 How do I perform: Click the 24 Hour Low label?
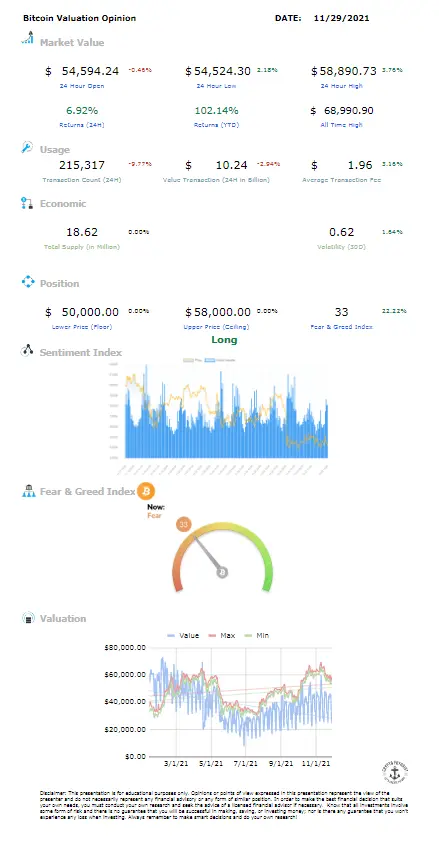[216, 86]
